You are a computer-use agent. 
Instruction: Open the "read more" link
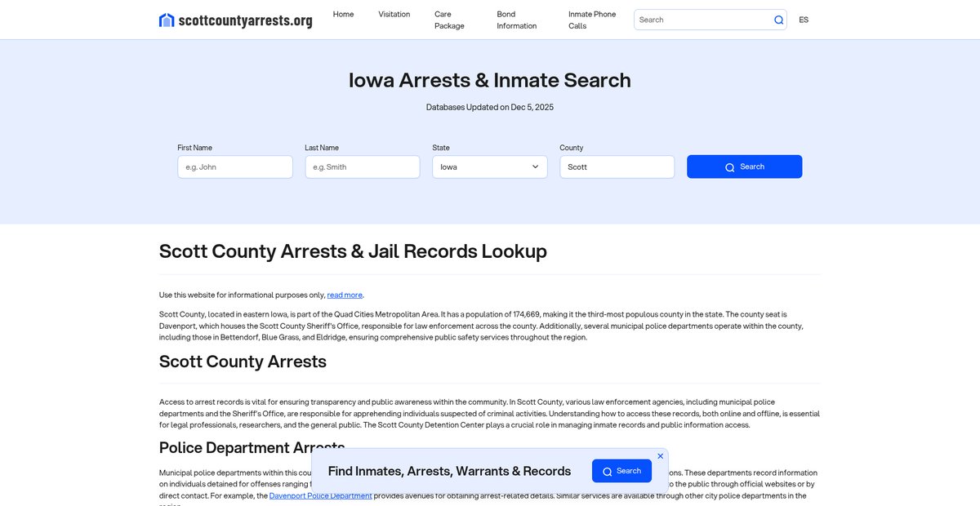(345, 295)
